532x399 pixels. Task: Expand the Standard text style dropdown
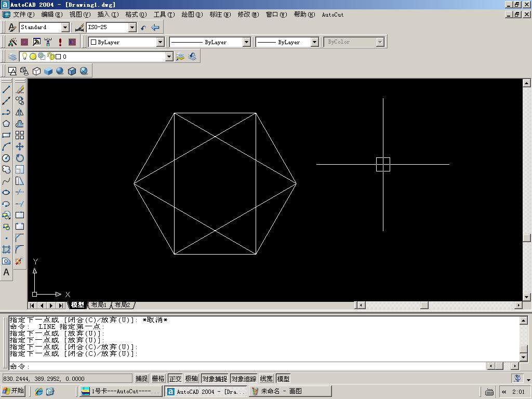[x=65, y=28]
